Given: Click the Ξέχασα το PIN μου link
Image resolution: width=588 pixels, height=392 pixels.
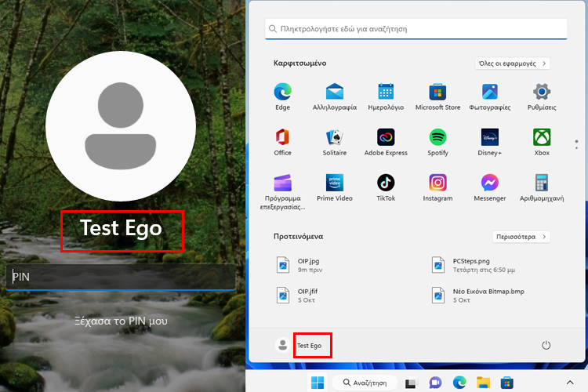Looking at the screenshot, I should (121, 321).
